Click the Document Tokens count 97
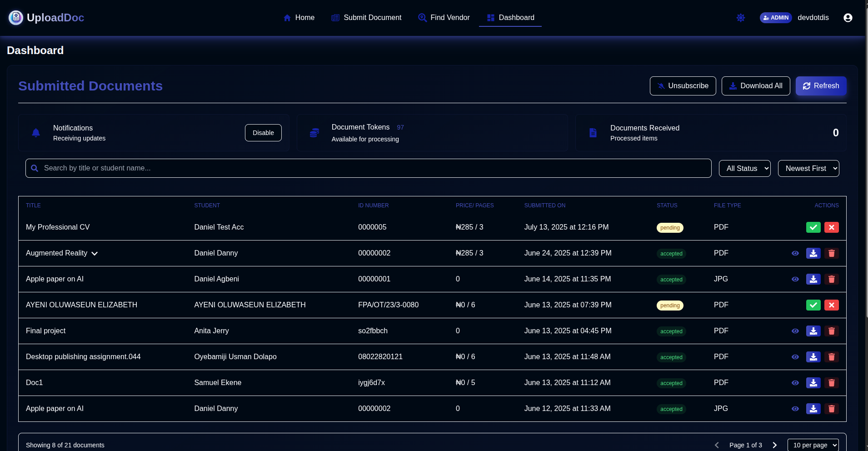Viewport: 868px width, 451px height. [x=400, y=128]
